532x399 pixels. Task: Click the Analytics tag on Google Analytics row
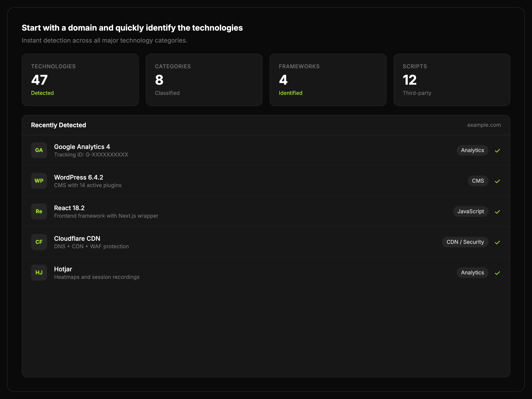[472, 150]
